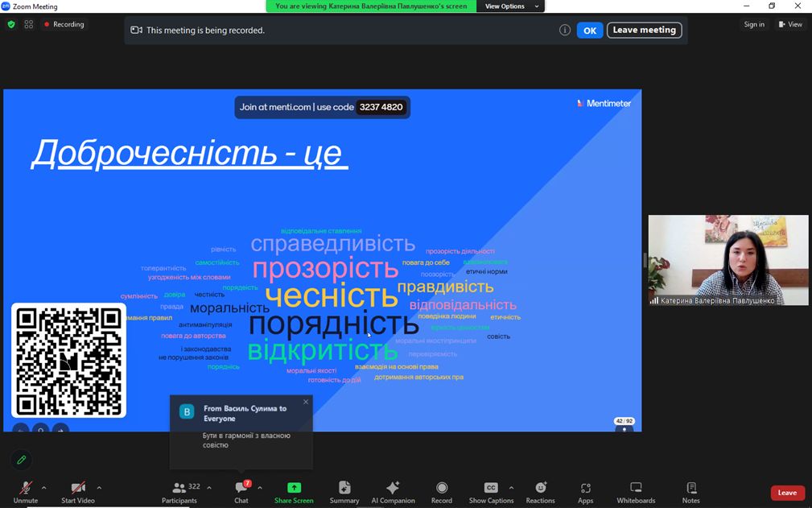This screenshot has height=508, width=812.
Task: Close the chat message popup from Василь Сулима
Action: coord(306,402)
